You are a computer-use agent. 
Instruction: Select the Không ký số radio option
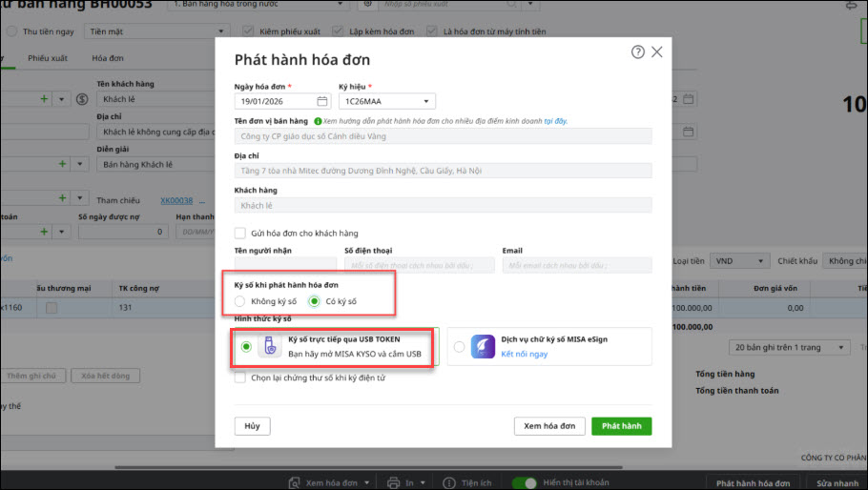[240, 301]
